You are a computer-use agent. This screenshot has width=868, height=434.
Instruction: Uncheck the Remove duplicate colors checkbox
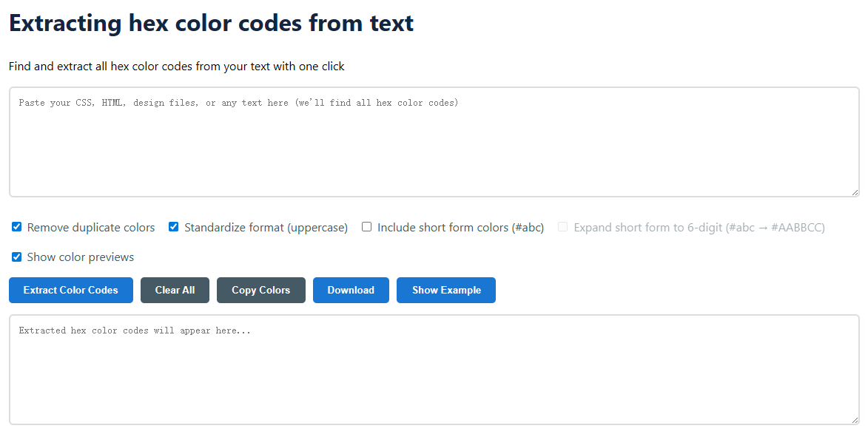[x=17, y=227]
